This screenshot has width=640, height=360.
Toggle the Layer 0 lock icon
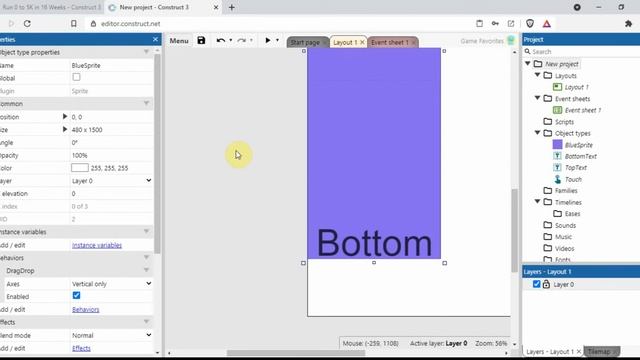point(546,284)
